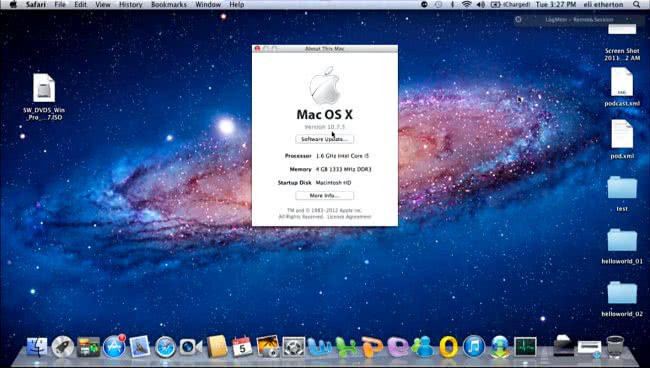
Task: Open the Apple menu
Action: tap(13, 5)
